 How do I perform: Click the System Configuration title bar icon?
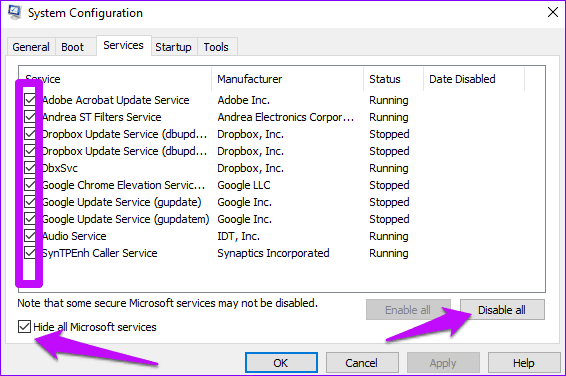15,12
